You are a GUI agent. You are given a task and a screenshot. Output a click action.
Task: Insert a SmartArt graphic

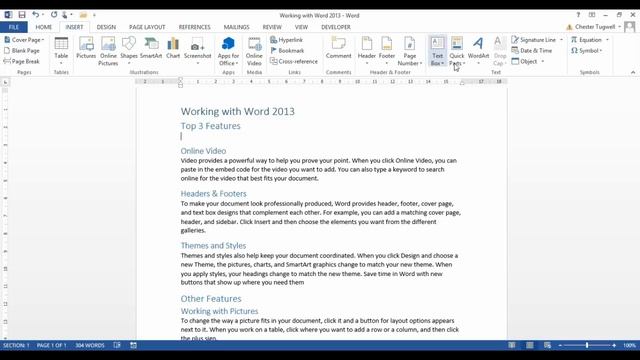click(151, 48)
